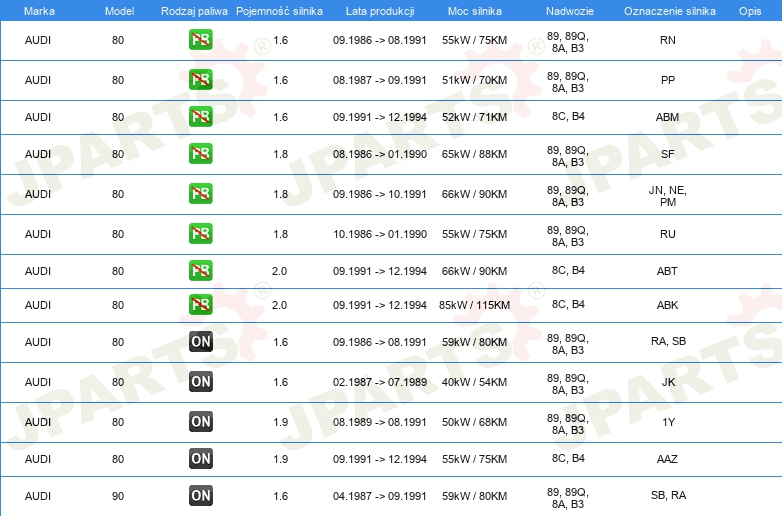782x516 pixels.
Task: Click petrol icon in the RU engine row
Action: [200, 233]
